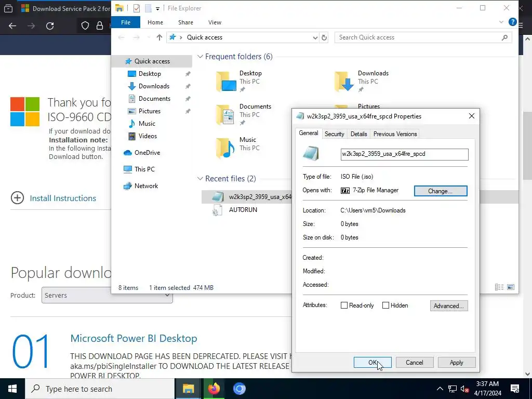
Task: Click the padlock site info icon
Action: (x=100, y=26)
